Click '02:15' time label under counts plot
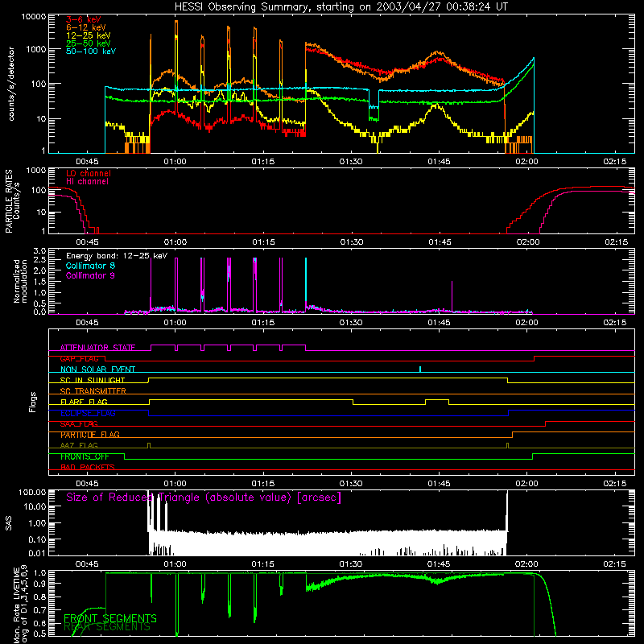 [615, 162]
